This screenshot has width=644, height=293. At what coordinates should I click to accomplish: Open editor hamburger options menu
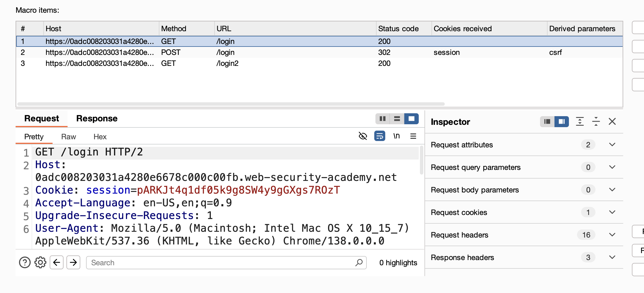pos(413,136)
